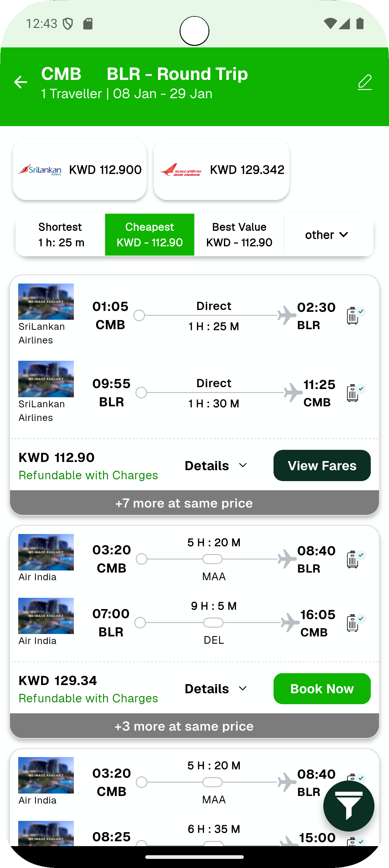Select the Shortest sort tab
389x868 pixels.
coord(60,235)
